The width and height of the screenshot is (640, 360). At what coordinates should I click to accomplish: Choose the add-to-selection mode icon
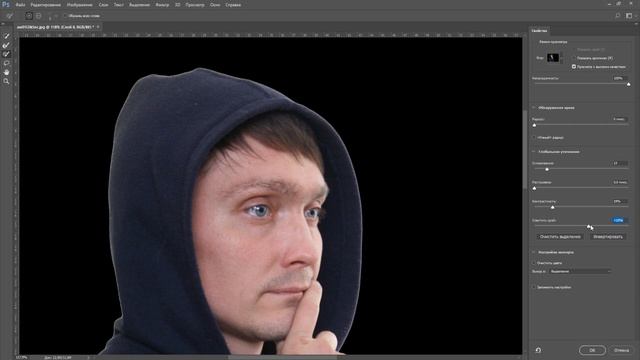[29, 16]
